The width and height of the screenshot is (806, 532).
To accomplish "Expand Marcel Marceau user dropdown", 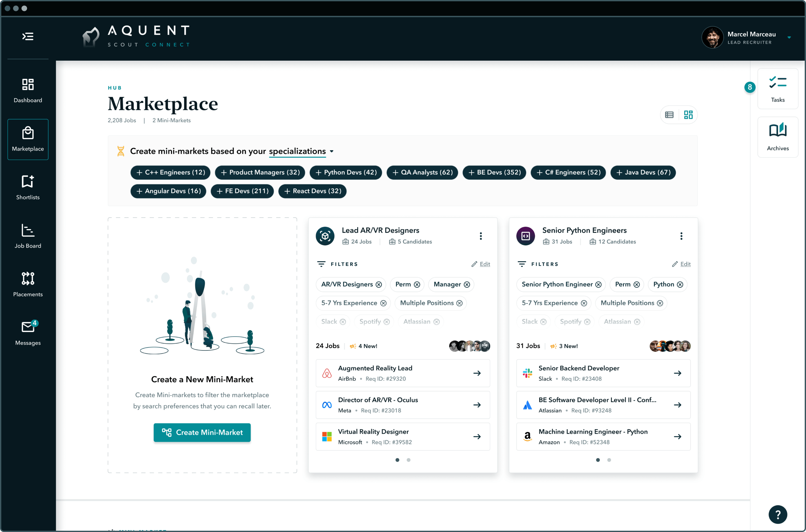I will click(x=789, y=38).
